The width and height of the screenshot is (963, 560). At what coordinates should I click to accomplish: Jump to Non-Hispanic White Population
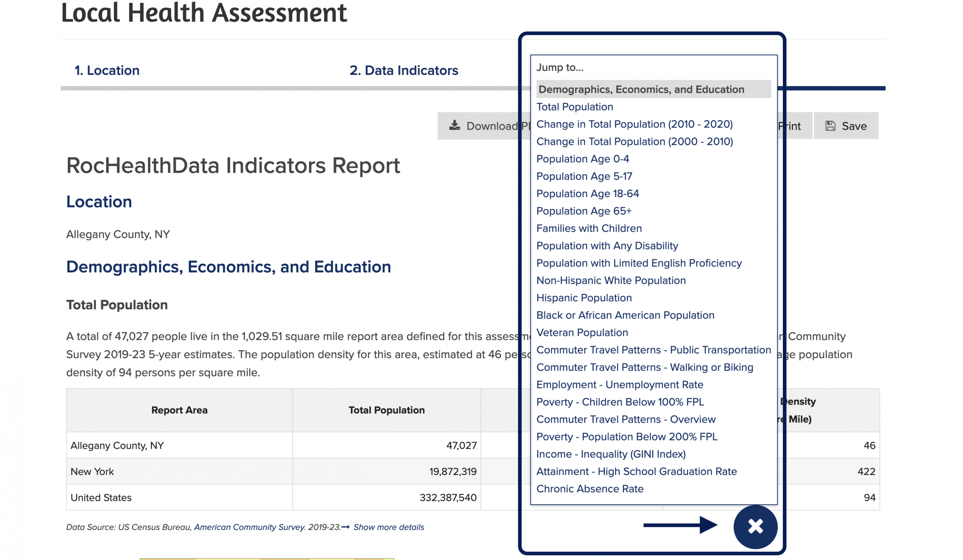click(611, 281)
